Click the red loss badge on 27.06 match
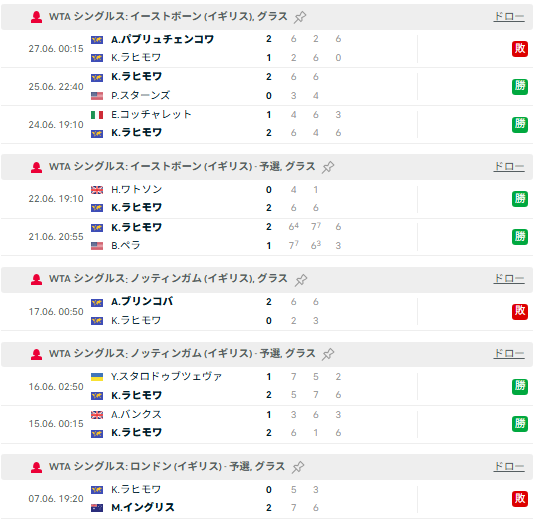 pyautogui.click(x=520, y=49)
